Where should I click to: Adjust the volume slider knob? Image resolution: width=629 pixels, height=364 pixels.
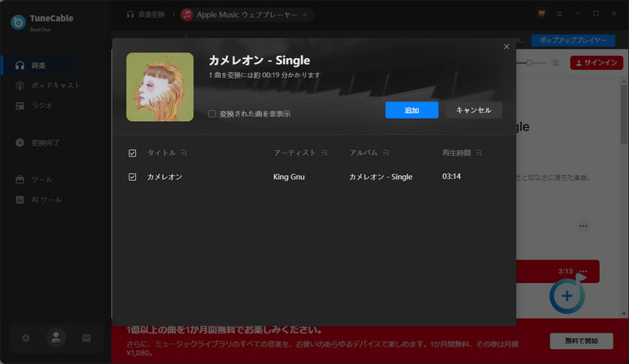tap(529, 63)
